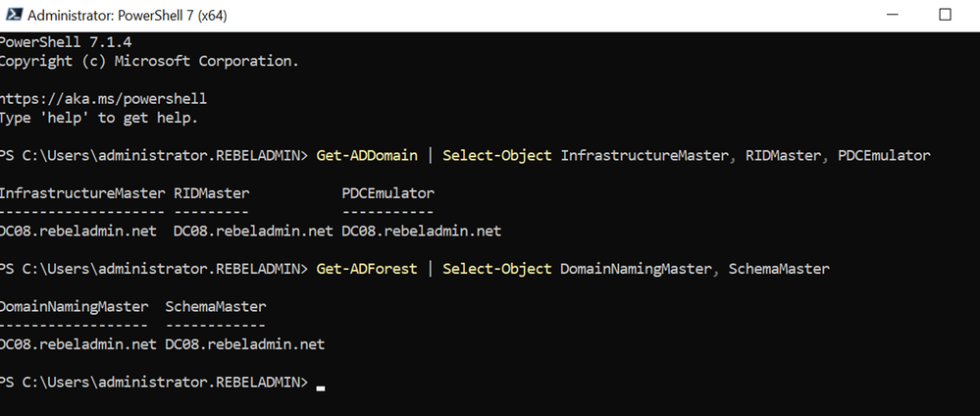Click the https://aka.ms/powershell URL text
Viewport: 980px width, 416px height.
click(103, 99)
